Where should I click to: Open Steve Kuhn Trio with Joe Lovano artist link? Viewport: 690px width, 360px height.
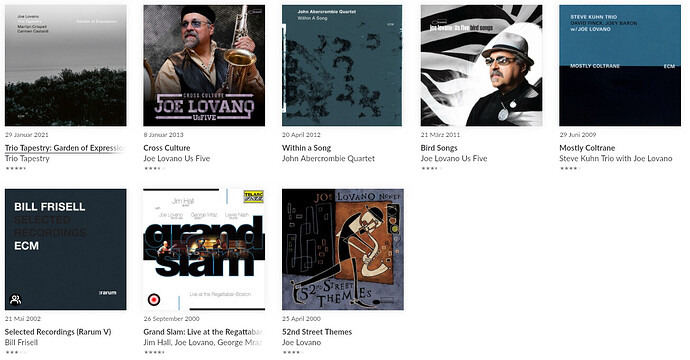(616, 158)
